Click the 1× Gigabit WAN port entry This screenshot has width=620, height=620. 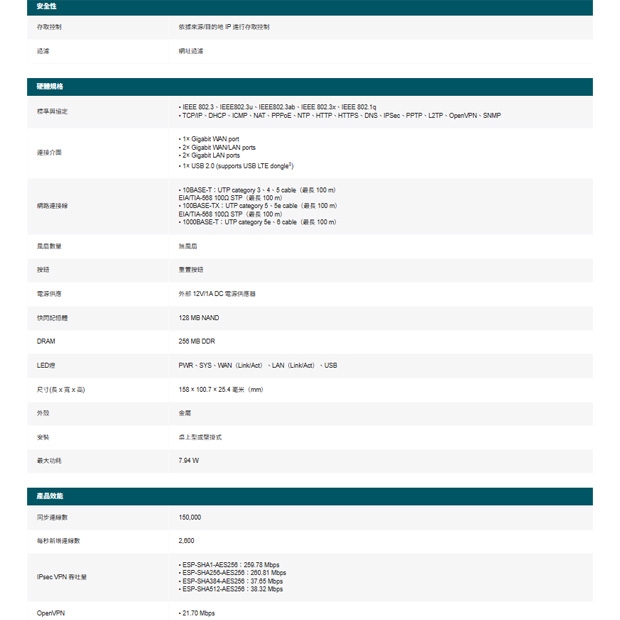pos(211,139)
